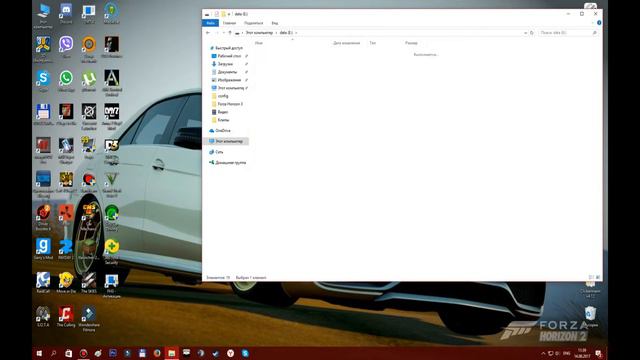The width and height of the screenshot is (640, 360).
Task: Select Move or Die desktop shortcut
Action: click(x=66, y=283)
